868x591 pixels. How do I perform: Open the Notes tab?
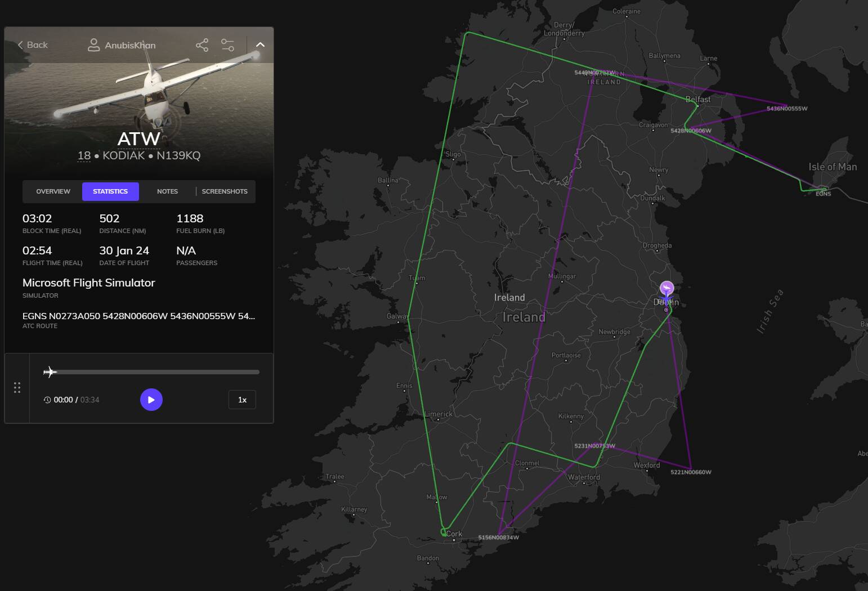(167, 191)
